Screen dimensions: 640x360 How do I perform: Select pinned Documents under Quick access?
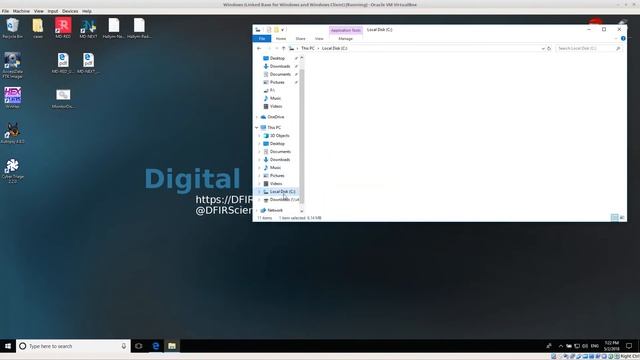(280, 74)
